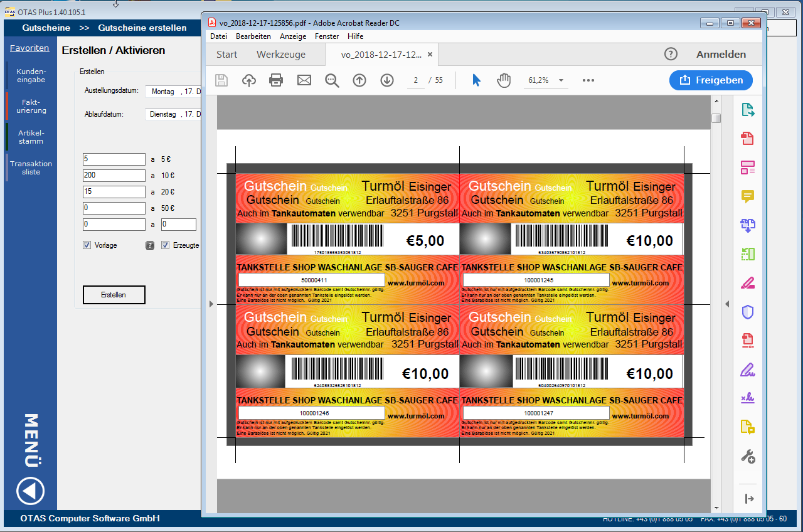The width and height of the screenshot is (803, 532).
Task: Click the quantity field for 50 € vouchers
Action: [x=114, y=208]
